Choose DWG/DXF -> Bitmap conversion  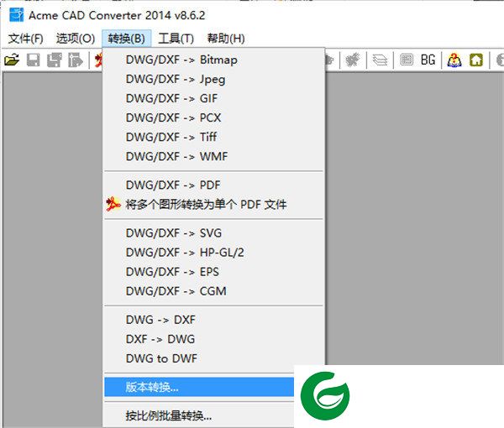click(213, 60)
